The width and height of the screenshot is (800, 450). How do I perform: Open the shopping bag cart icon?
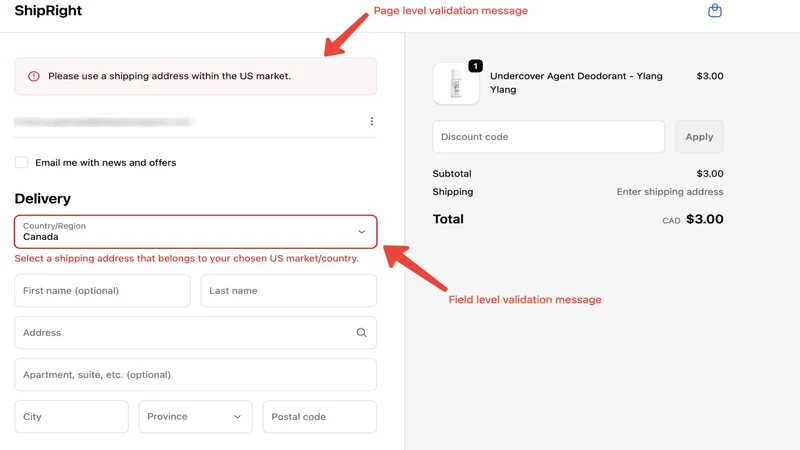pyautogui.click(x=715, y=11)
